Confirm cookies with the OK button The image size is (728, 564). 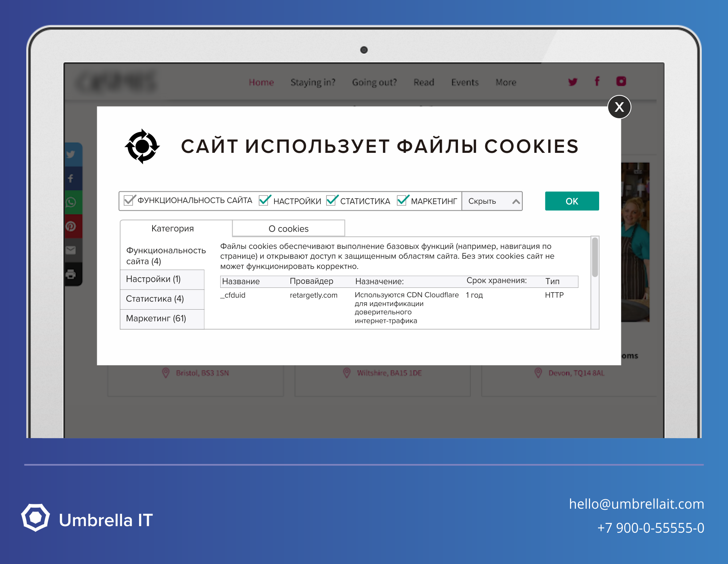(x=572, y=201)
